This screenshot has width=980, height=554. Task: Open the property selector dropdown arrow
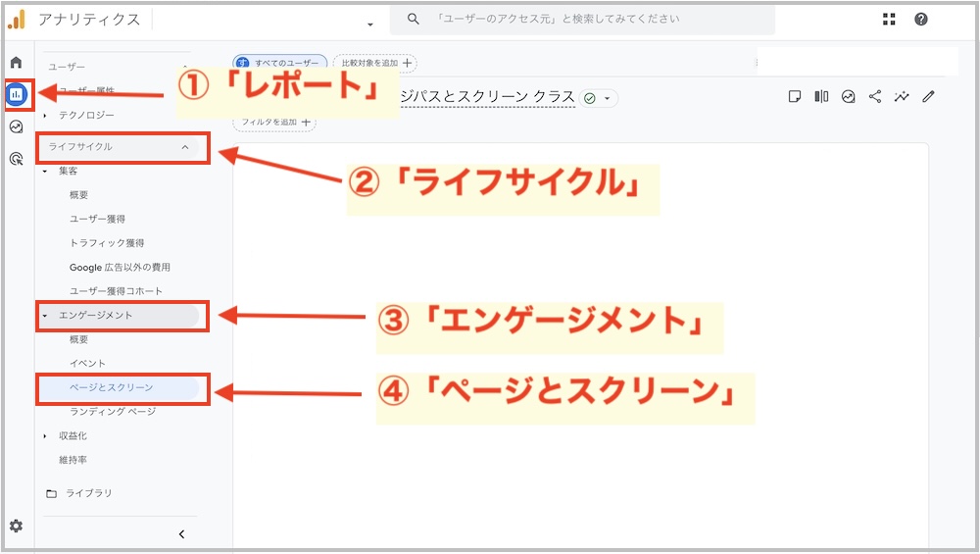tap(370, 25)
